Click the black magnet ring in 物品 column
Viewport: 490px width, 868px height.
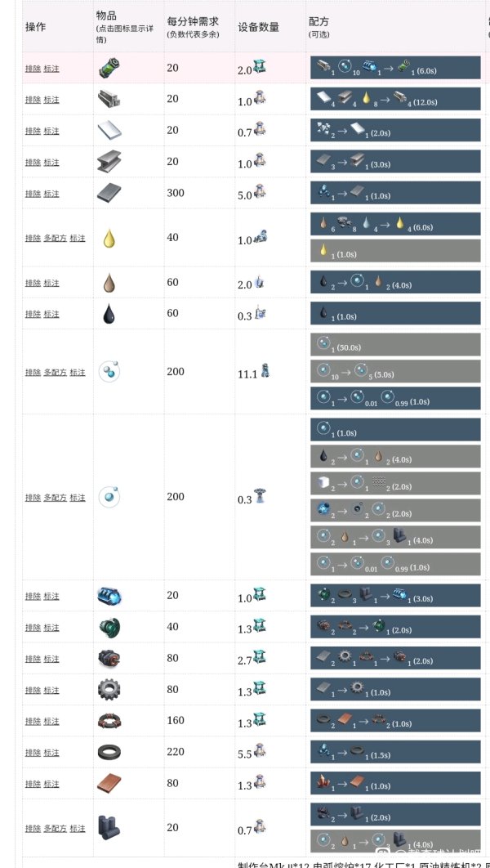(x=110, y=752)
